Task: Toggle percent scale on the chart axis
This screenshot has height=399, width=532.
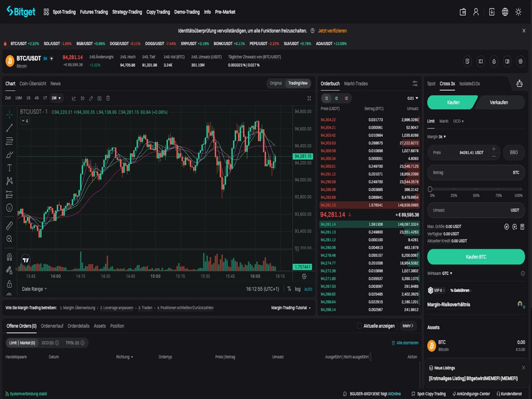Action: 289,289
